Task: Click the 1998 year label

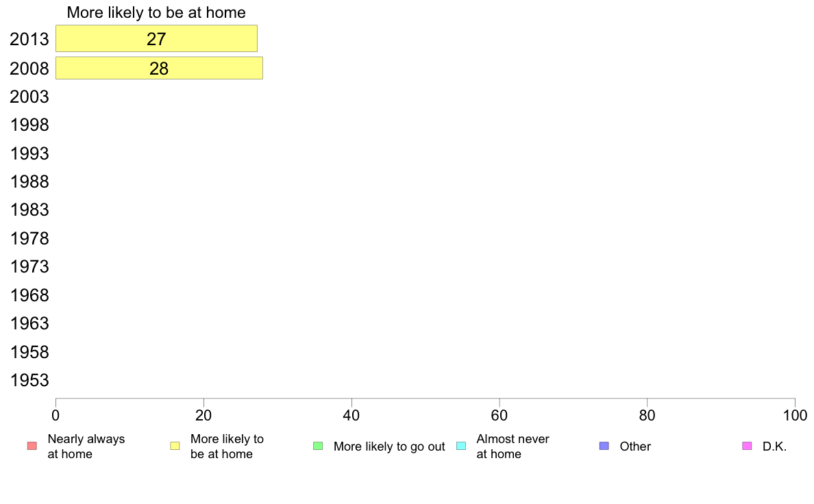Action: pyautogui.click(x=29, y=125)
